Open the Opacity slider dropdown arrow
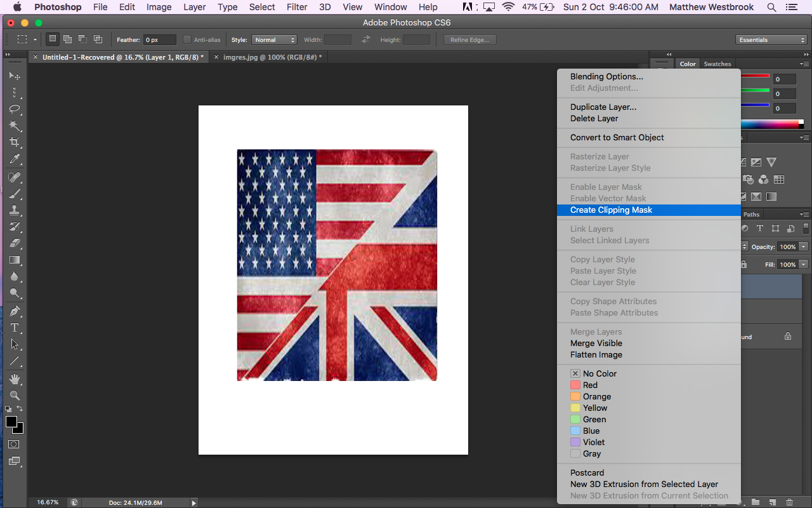This screenshot has width=812, height=508. click(x=804, y=246)
